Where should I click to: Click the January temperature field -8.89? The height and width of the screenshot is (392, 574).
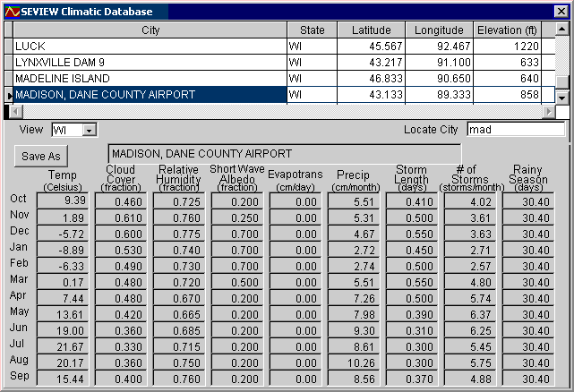pyautogui.click(x=63, y=250)
